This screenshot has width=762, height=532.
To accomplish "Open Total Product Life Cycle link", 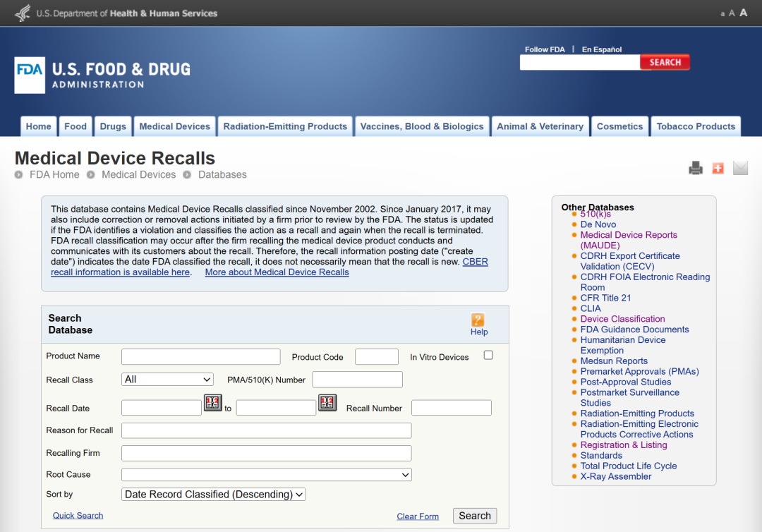I will coord(629,466).
